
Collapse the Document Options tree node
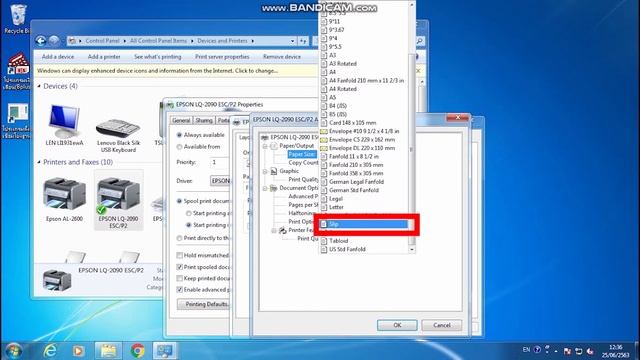pos(265,188)
